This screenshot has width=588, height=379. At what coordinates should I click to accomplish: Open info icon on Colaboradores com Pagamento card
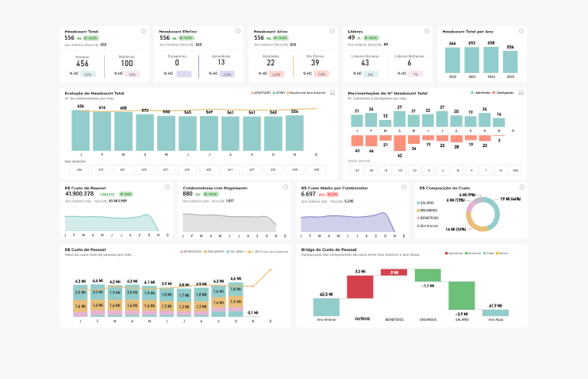pyautogui.click(x=286, y=187)
